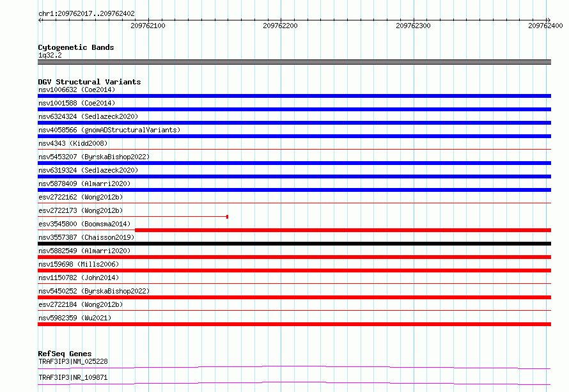The height and width of the screenshot is (392, 569).
Task: Click the red bar under nsv5982359 (Wu2021)
Action: (294, 324)
